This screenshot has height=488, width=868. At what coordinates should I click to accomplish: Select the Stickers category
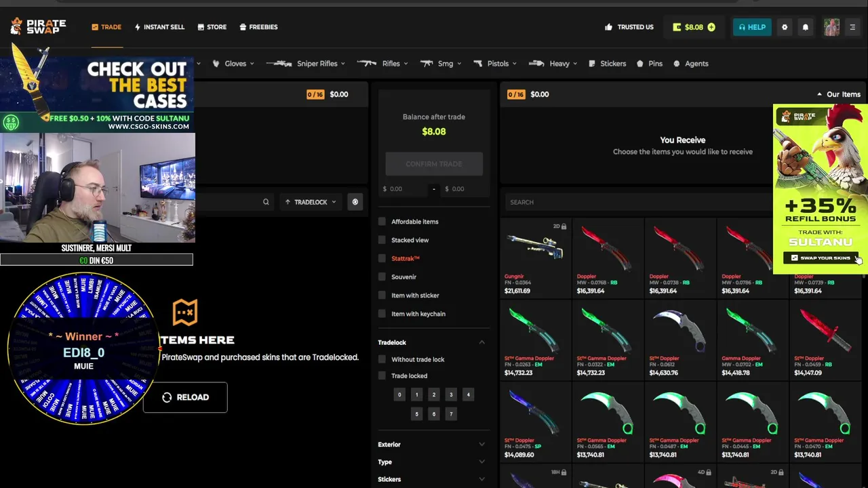point(608,64)
